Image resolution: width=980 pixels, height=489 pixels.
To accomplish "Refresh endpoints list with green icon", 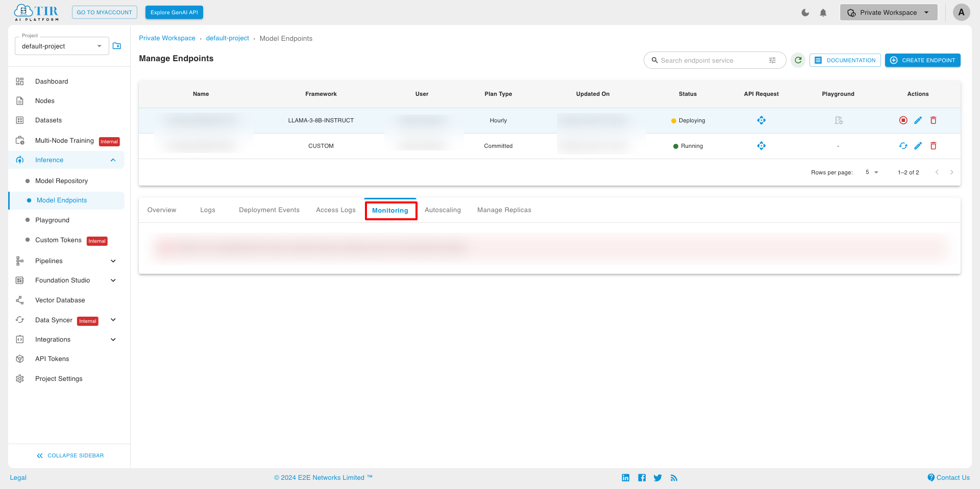I will tap(798, 60).
